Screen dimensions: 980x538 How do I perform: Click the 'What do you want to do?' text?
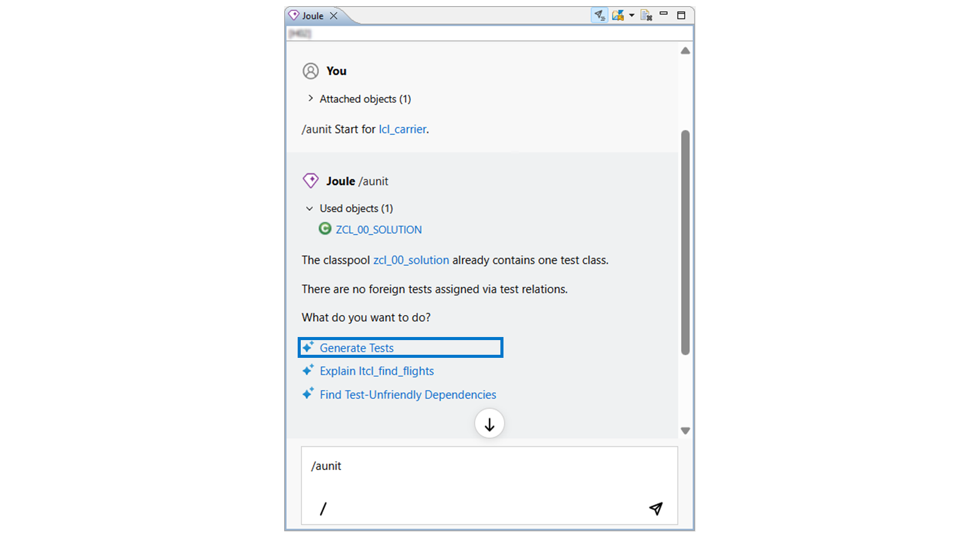[x=366, y=317]
